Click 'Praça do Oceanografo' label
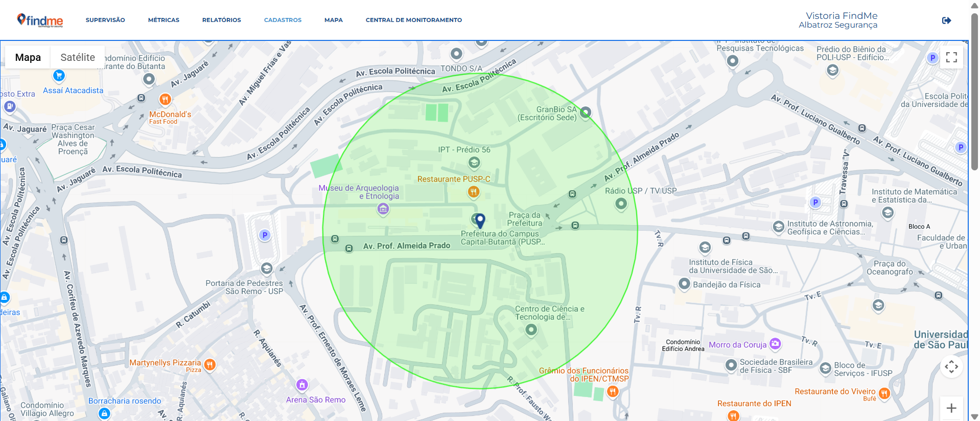This screenshot has width=980, height=421. [x=890, y=268]
